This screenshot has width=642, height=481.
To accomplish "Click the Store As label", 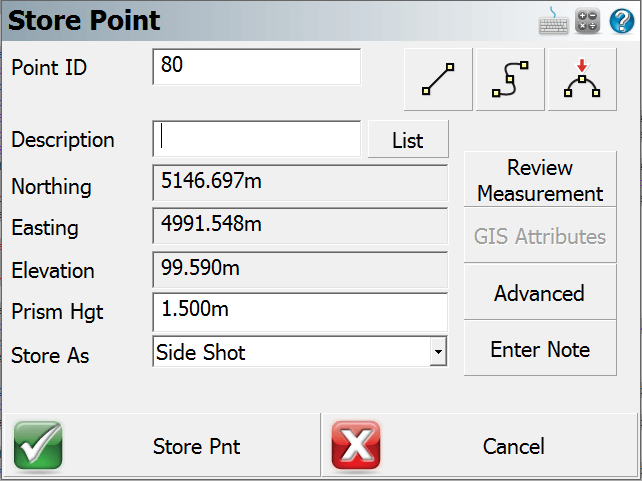I will [x=50, y=355].
